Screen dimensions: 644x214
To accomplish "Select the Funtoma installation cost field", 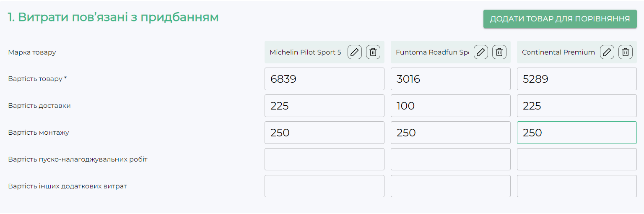I will coord(450,133).
